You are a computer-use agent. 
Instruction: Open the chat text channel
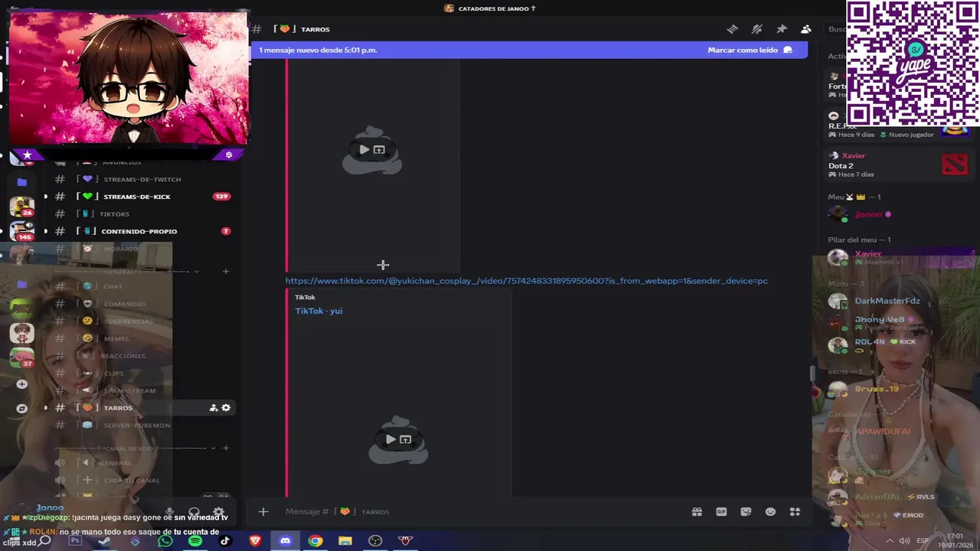click(142, 286)
